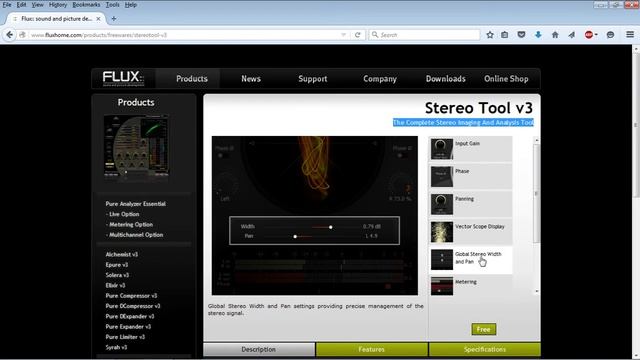Open Alchemist v3 product page
The image size is (640, 360).
[x=122, y=254]
